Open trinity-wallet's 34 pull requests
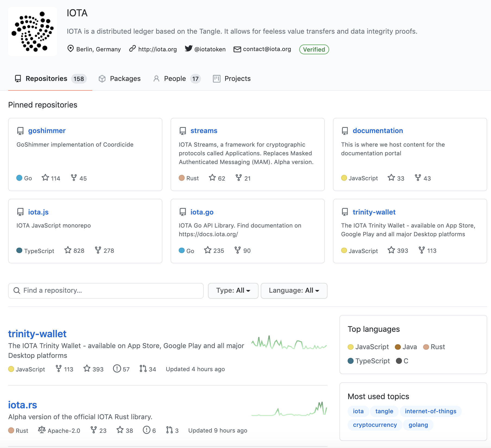This screenshot has height=448, width=491. pos(148,369)
